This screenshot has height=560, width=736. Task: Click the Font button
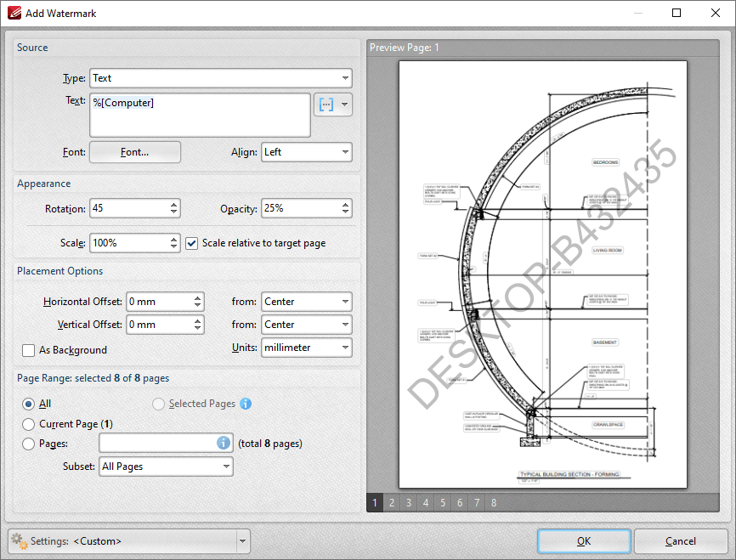(x=134, y=152)
